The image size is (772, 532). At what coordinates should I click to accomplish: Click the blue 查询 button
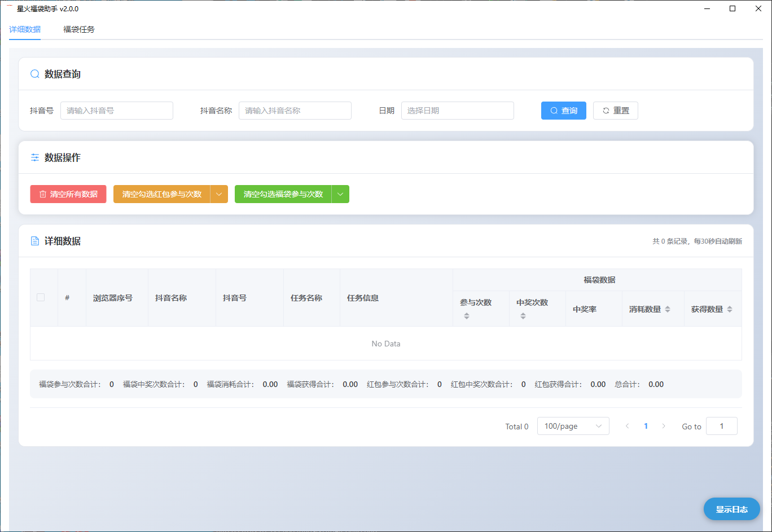(x=563, y=111)
